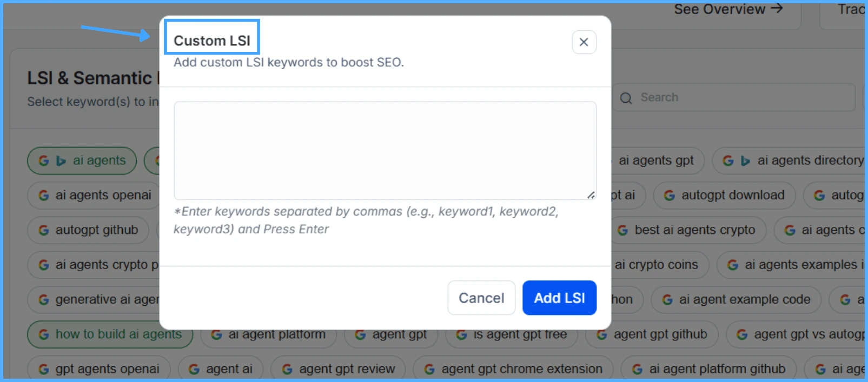Click the Google icon on 'autogpt download'
Screen dimensions: 868x382
click(670, 196)
